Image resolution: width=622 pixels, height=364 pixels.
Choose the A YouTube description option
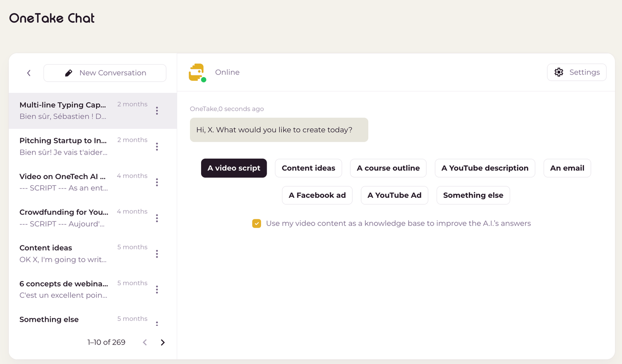point(485,168)
